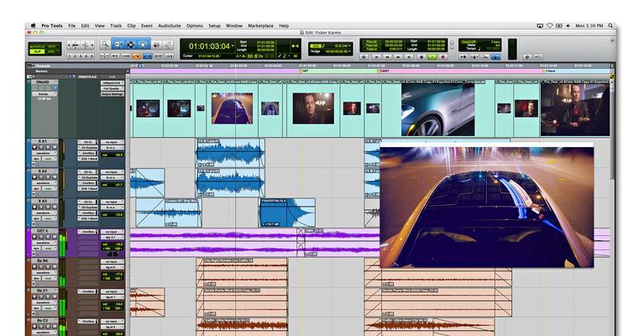Open X A1 'no input' selector
This screenshot has width=644, height=336.
(x=113, y=142)
